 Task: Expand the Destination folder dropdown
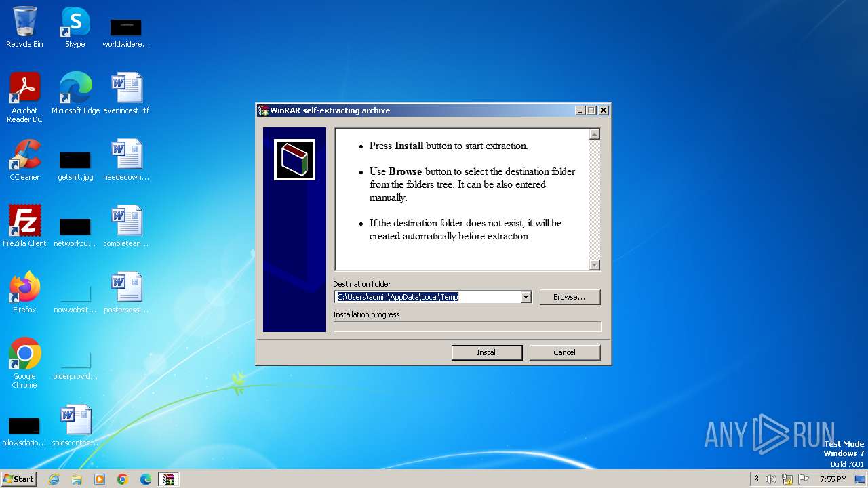point(526,297)
